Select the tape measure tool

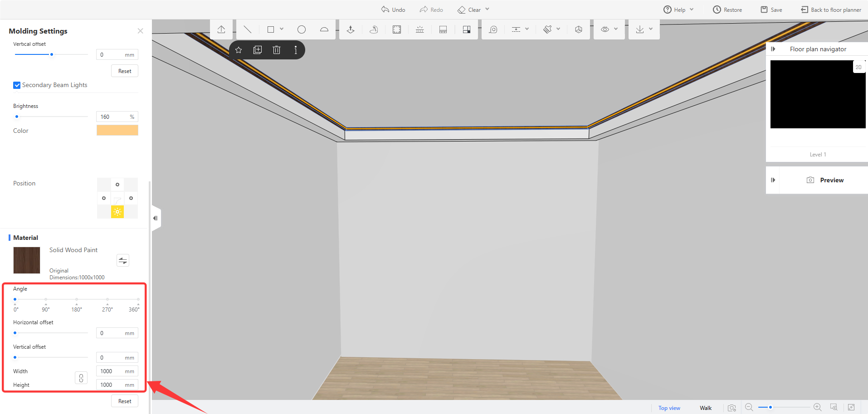pos(493,29)
